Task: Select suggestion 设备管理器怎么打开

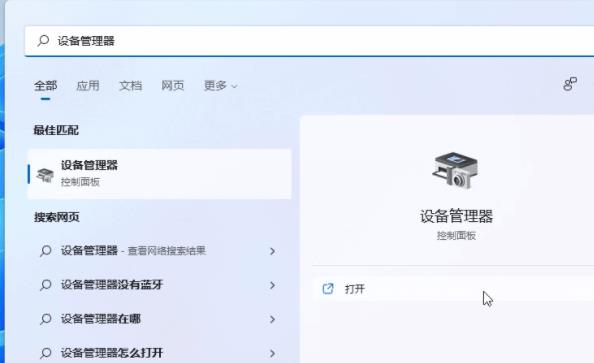Action: point(160,353)
